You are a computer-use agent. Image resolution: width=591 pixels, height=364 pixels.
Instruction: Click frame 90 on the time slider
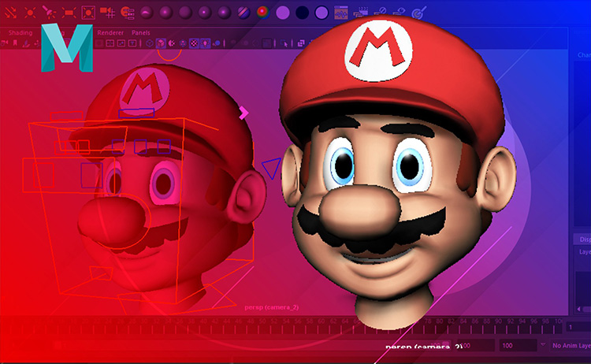point(498,321)
